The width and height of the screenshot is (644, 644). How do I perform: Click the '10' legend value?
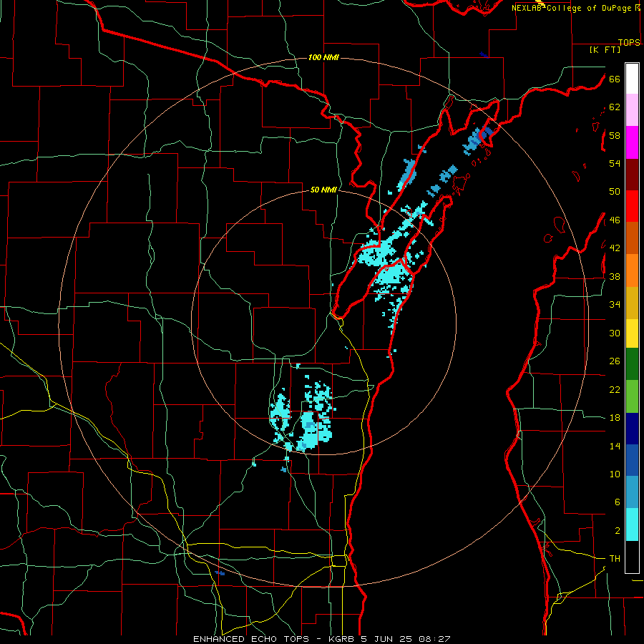point(615,474)
